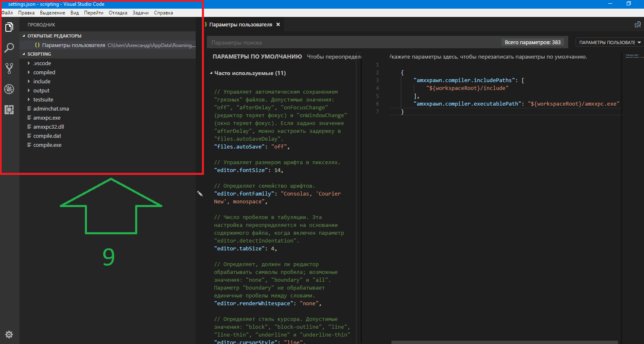The image size is (644, 344).
Task: Click the "${workspaceRoot}/amxxpc.exe" string value
Action: pyautogui.click(x=574, y=104)
